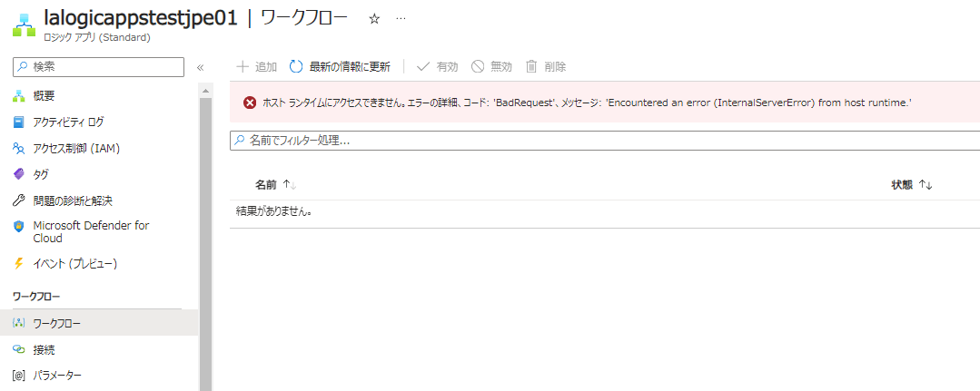Click the Defender shield icon

[19, 226]
